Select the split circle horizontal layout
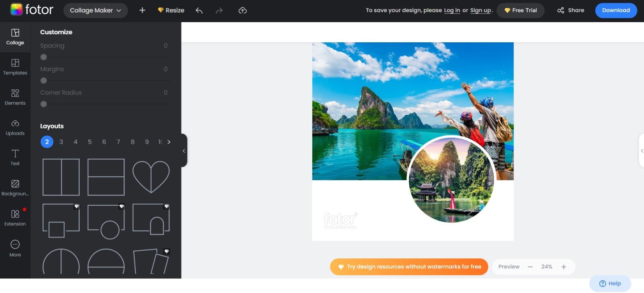 pos(106,262)
